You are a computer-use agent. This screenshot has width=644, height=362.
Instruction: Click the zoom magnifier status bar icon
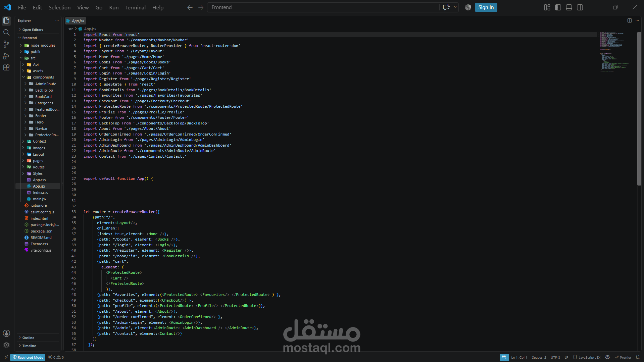[504, 357]
